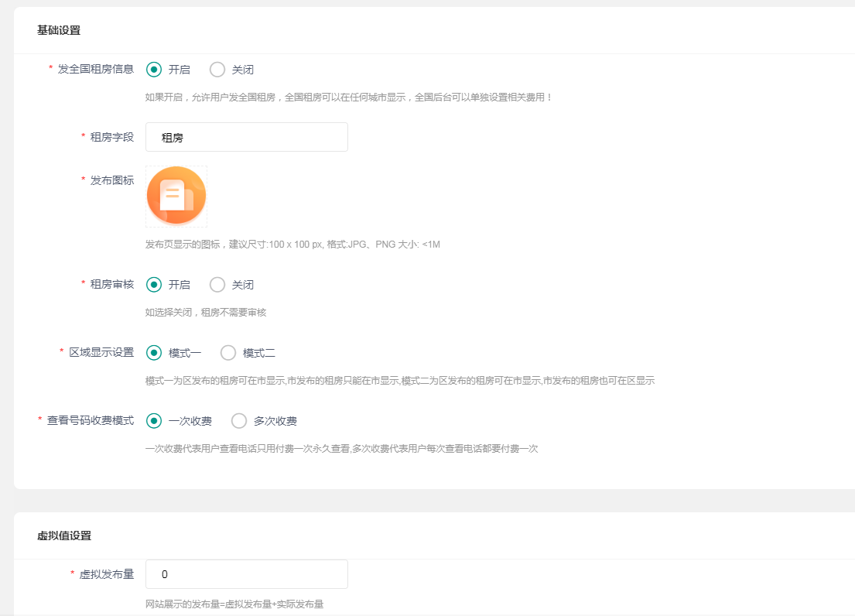This screenshot has width=855, height=616.
Task: Click the 发全国租房信息 field label
Action: tap(95, 69)
